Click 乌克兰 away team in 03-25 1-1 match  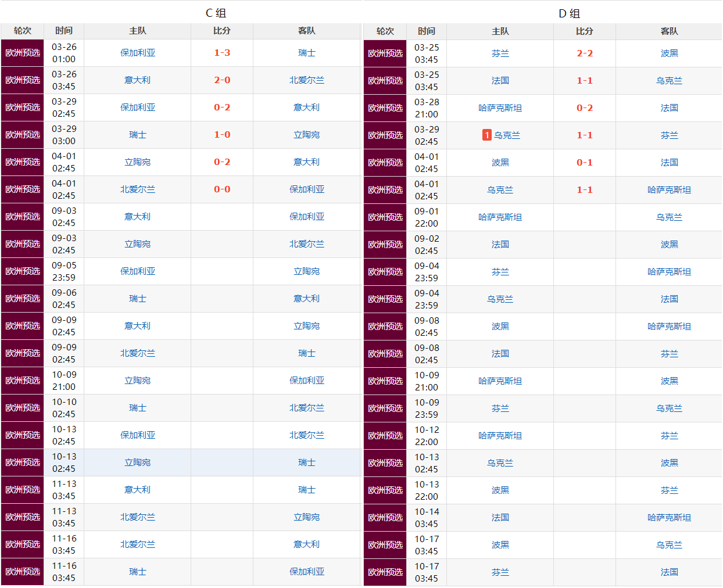coord(670,81)
